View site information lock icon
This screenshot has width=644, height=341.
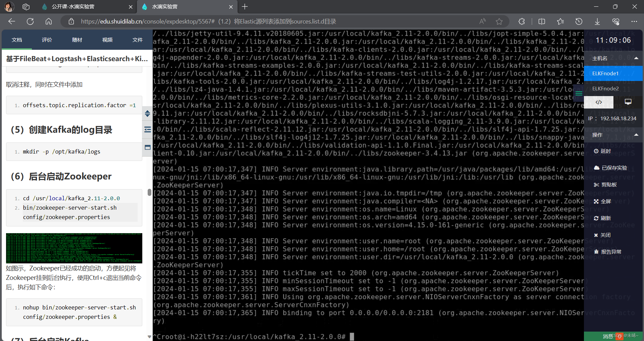tap(71, 22)
